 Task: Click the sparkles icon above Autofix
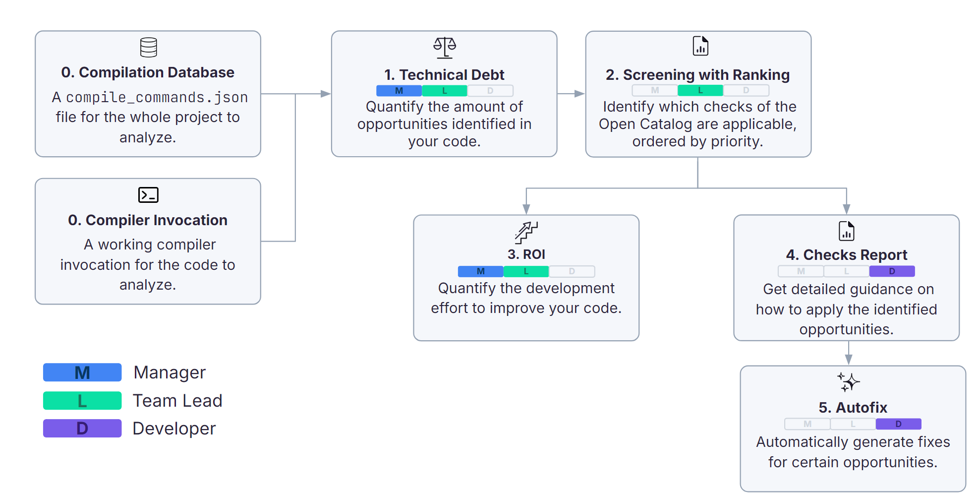(x=848, y=382)
